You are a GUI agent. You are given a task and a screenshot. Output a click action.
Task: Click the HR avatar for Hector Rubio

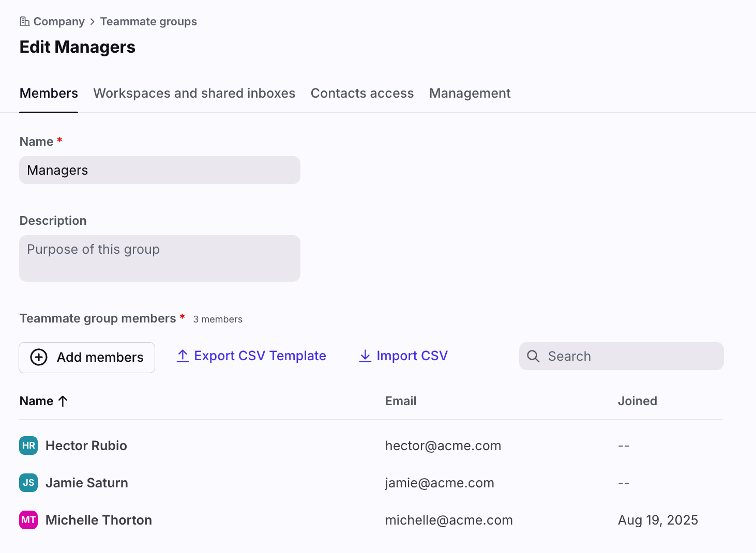pos(28,446)
